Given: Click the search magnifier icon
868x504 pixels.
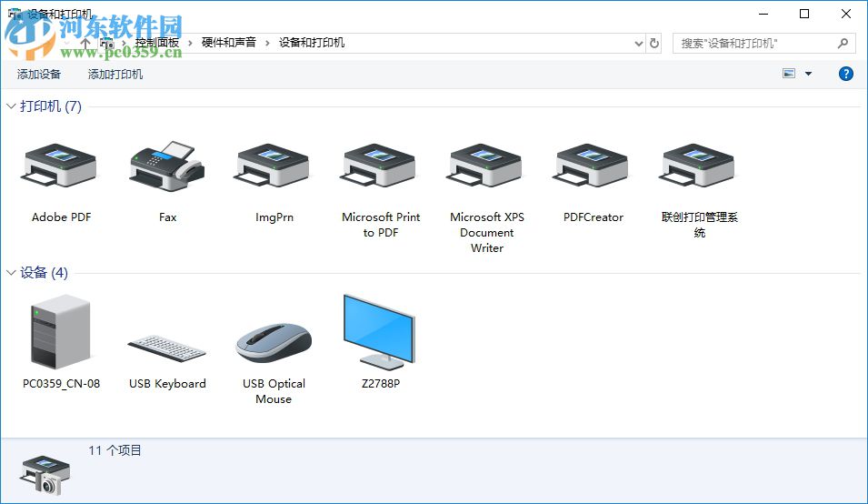Looking at the screenshot, I should (843, 43).
